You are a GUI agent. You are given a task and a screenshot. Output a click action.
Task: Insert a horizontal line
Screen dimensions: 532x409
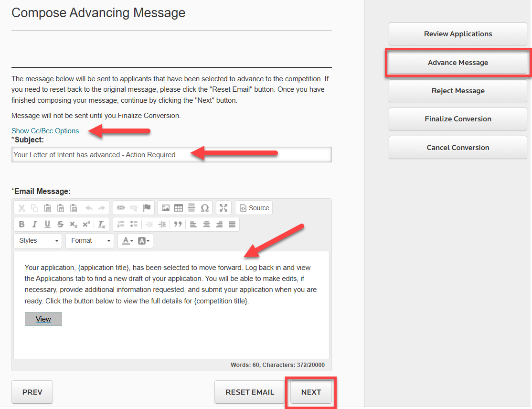(191, 207)
